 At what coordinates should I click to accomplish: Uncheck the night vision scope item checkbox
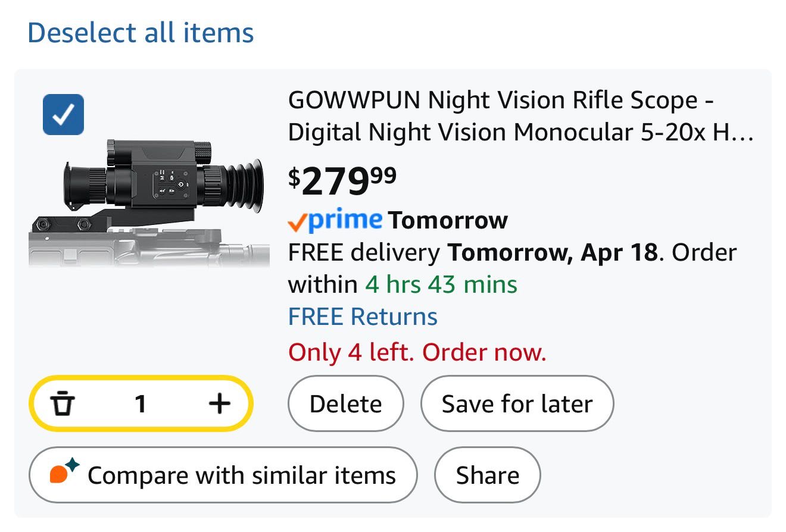click(x=63, y=115)
